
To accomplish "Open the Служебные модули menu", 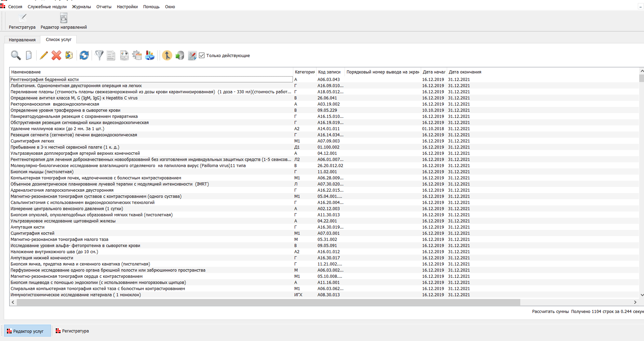I will [47, 7].
